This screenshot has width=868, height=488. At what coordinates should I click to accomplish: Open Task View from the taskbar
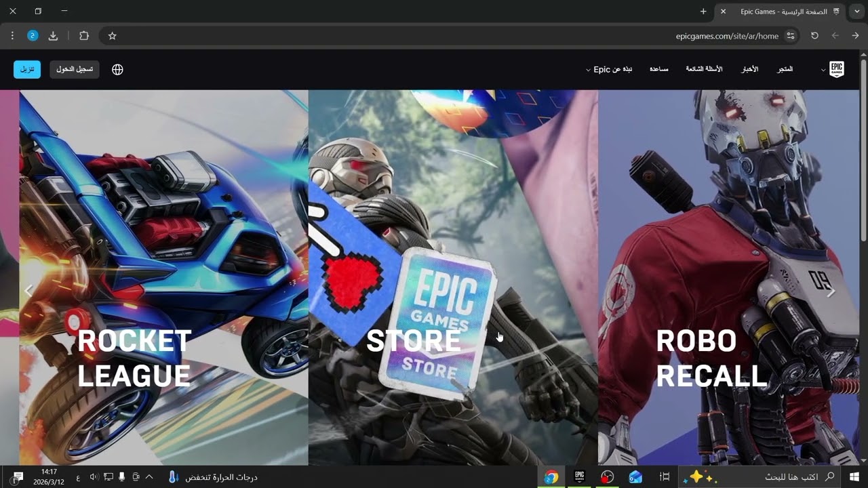pyautogui.click(x=665, y=477)
